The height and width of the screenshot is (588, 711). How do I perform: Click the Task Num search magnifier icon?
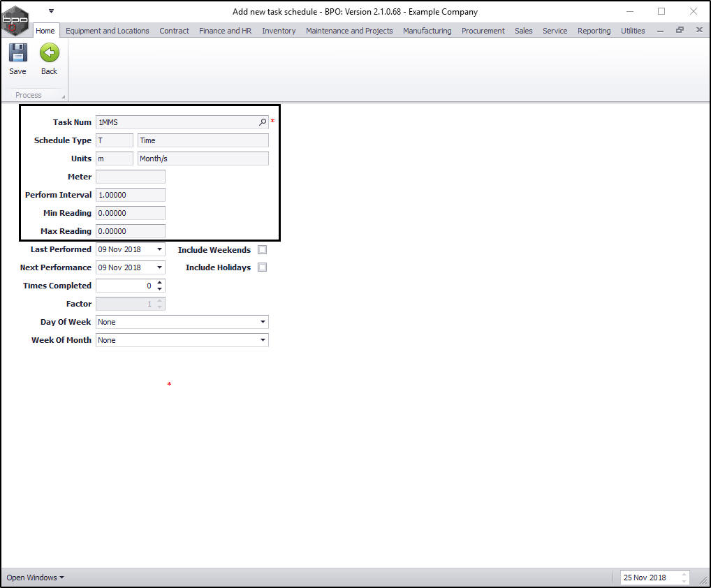[263, 122]
